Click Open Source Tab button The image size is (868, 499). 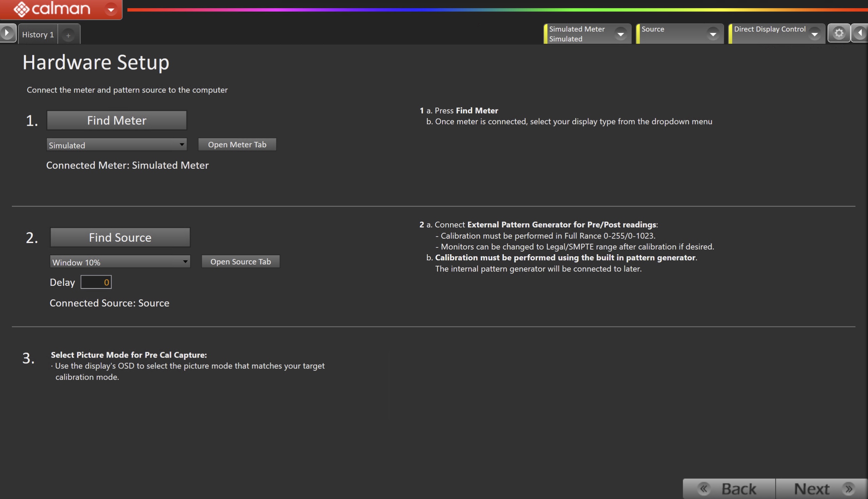click(x=240, y=262)
